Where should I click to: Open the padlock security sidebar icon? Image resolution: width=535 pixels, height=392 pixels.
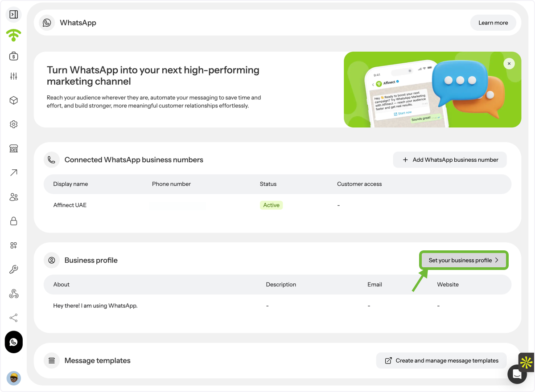tap(14, 221)
